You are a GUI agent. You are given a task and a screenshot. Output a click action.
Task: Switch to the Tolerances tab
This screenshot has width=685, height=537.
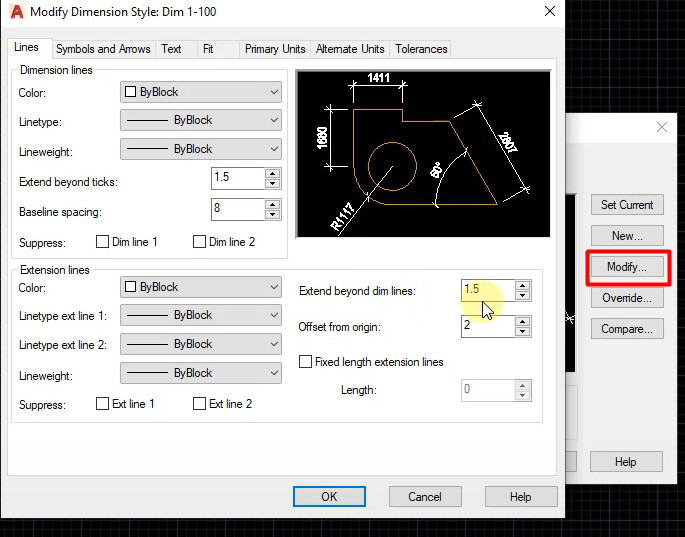tap(421, 49)
